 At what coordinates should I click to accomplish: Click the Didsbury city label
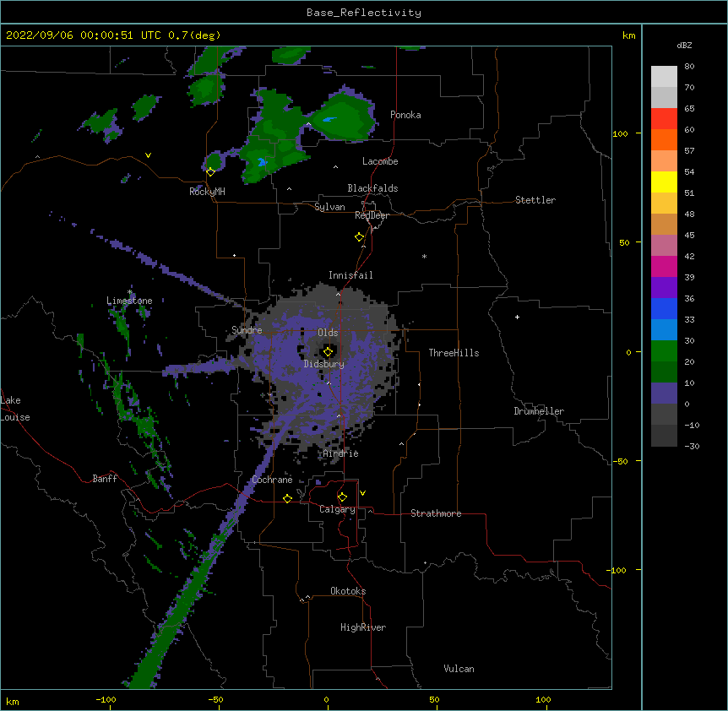[324, 364]
